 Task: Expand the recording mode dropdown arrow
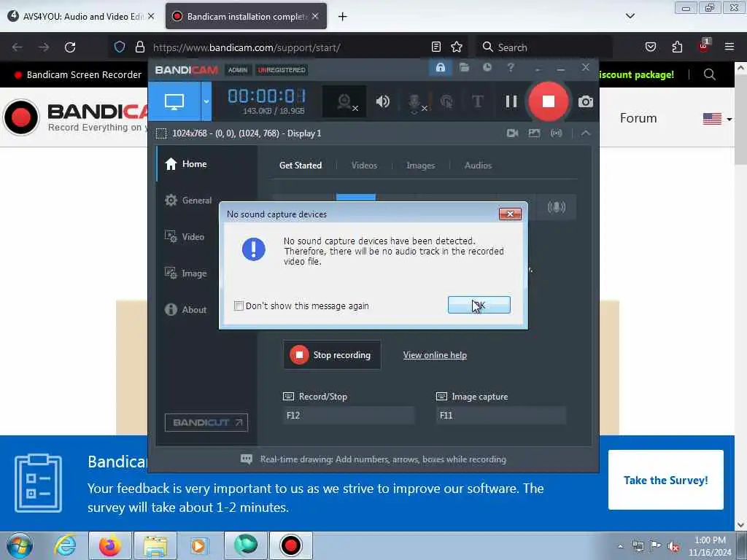click(206, 101)
